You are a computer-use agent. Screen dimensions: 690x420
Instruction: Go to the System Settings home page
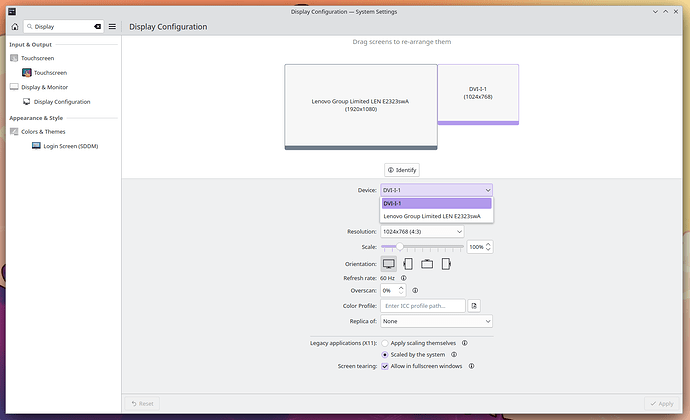(x=15, y=27)
